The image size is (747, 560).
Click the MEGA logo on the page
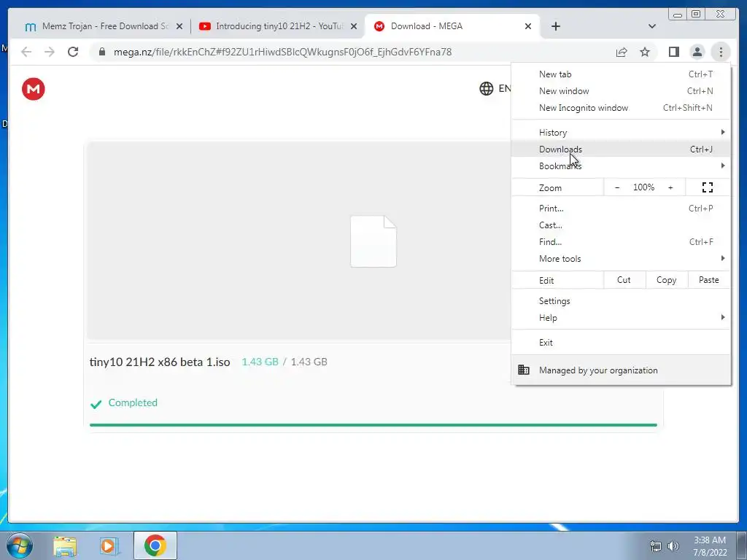coord(34,89)
